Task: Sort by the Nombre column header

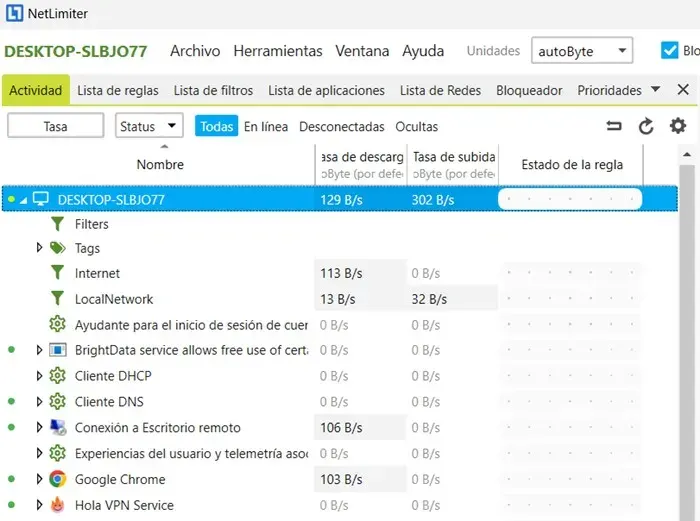Action: click(160, 164)
